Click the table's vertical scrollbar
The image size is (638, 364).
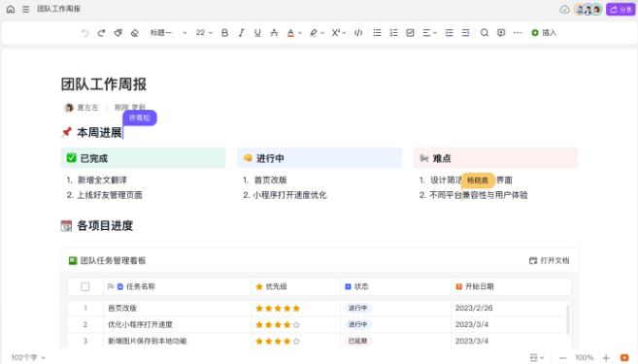point(568,319)
